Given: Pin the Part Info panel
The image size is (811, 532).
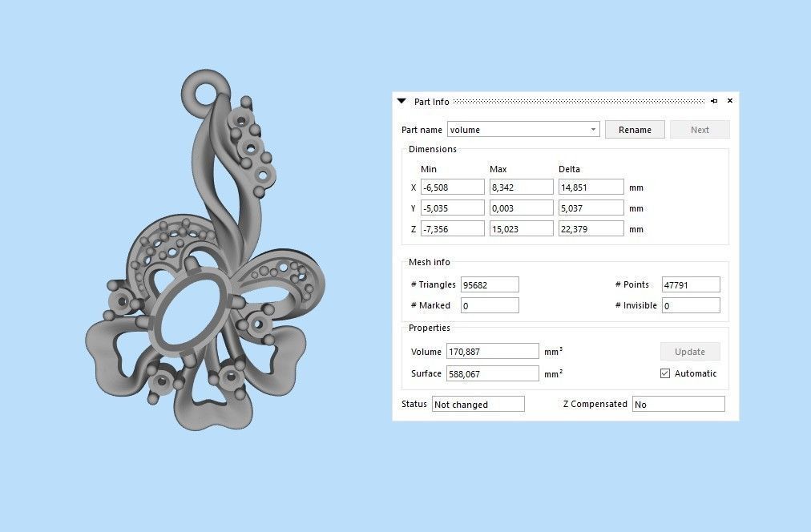Looking at the screenshot, I should pos(714,101).
